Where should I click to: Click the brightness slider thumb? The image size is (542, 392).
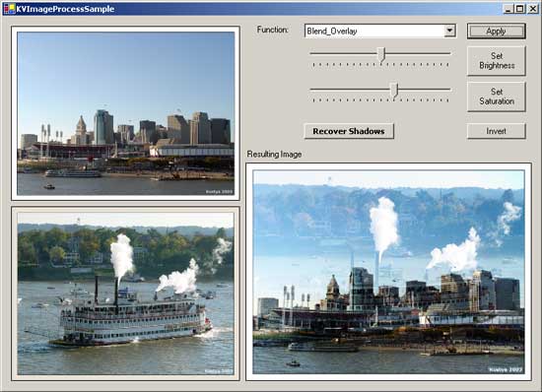coord(381,55)
